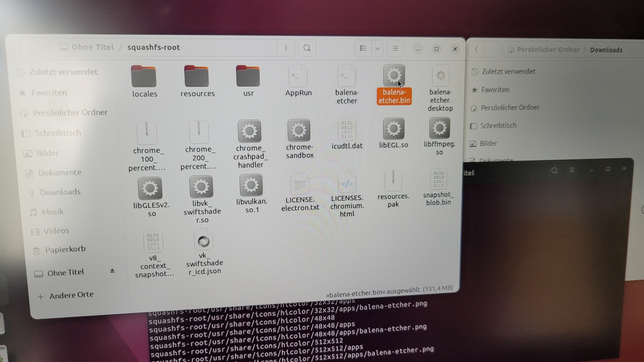
Task: Open the locales folder
Action: click(144, 76)
